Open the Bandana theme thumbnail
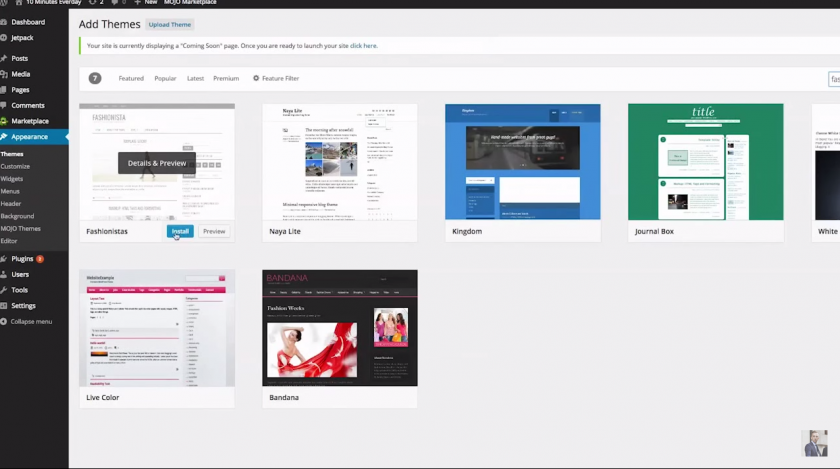This screenshot has height=469, width=840. (340, 328)
